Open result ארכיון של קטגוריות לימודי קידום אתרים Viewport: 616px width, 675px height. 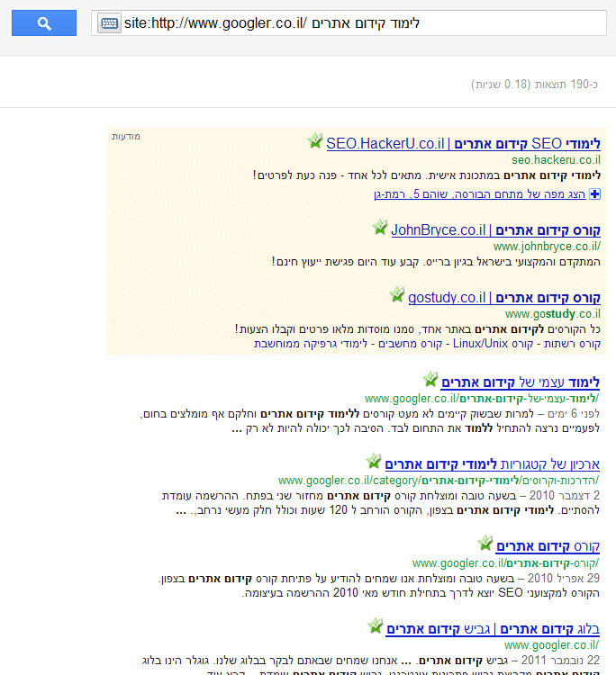coord(492,464)
